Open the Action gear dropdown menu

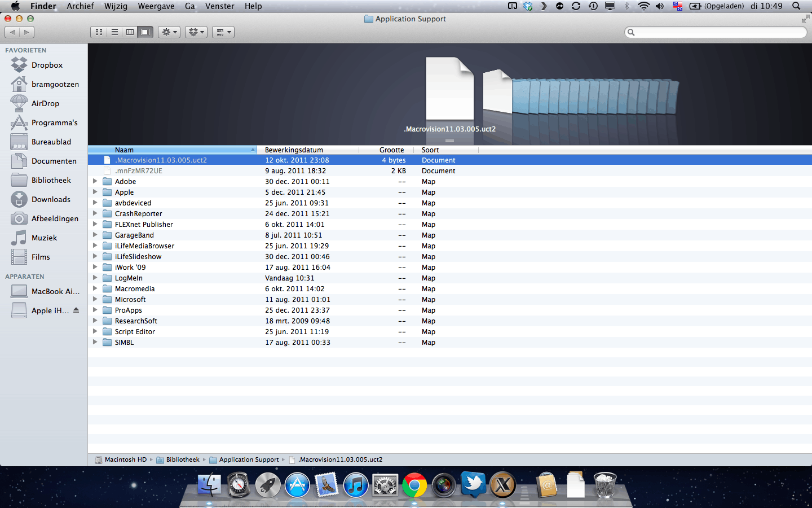coord(169,32)
